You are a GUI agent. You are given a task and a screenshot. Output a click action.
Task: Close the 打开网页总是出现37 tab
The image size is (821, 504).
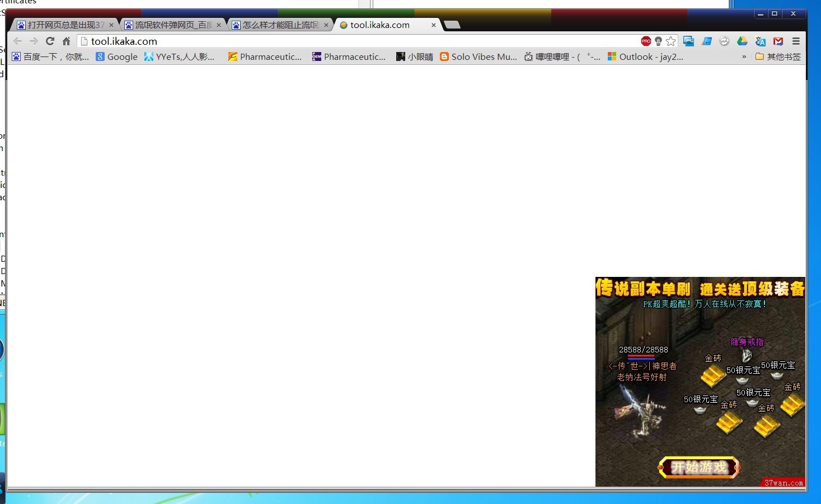tap(111, 25)
